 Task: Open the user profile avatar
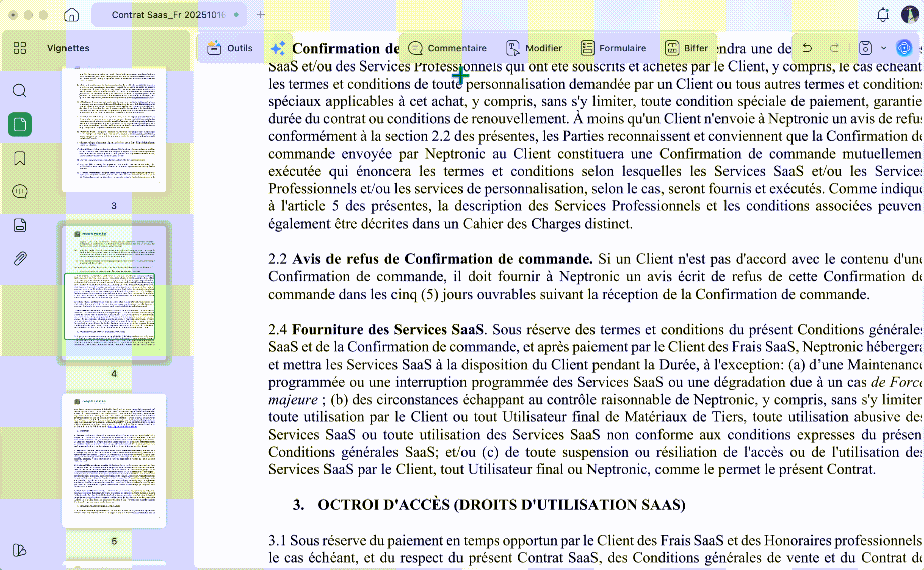[910, 14]
